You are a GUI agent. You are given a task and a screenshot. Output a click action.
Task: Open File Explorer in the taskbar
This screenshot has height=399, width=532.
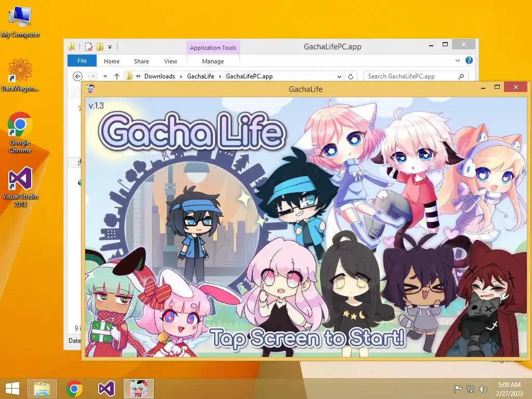[x=42, y=389]
